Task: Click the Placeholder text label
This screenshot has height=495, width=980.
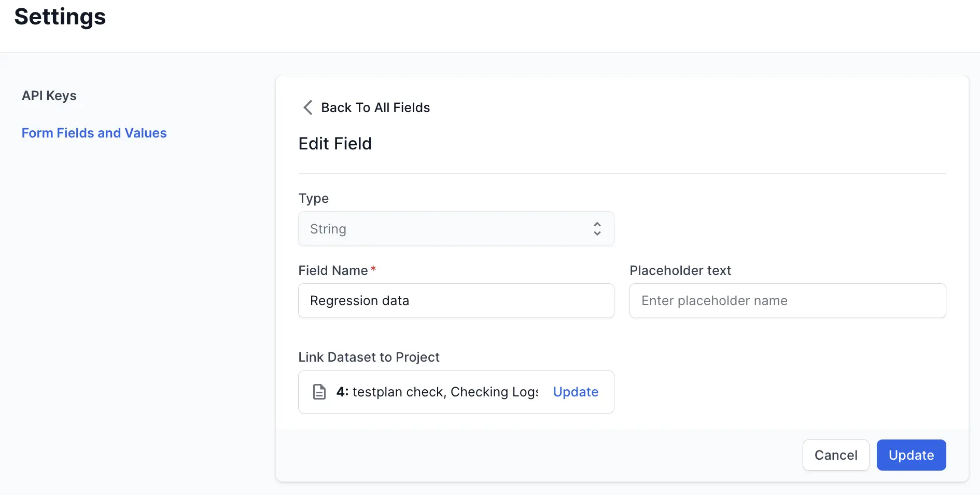Action: click(680, 270)
